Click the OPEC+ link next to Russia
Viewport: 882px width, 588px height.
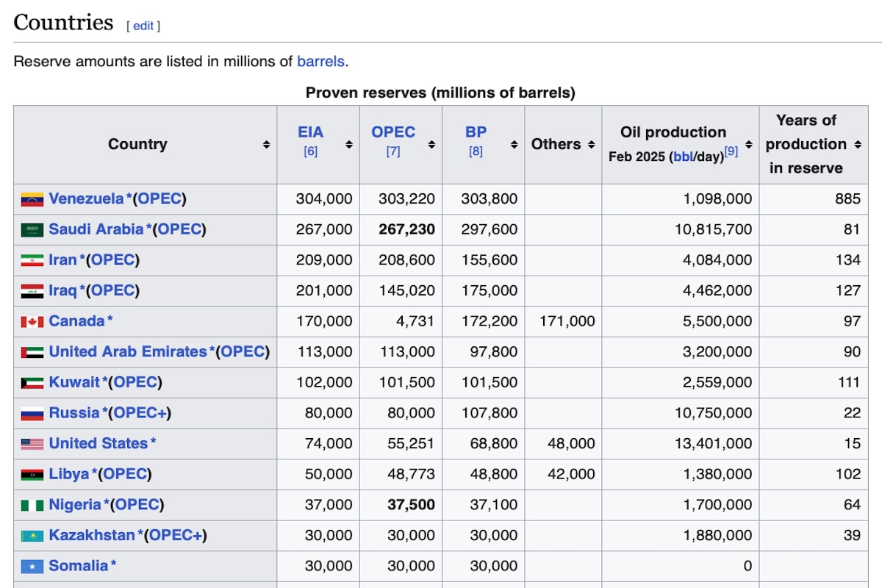(x=140, y=413)
